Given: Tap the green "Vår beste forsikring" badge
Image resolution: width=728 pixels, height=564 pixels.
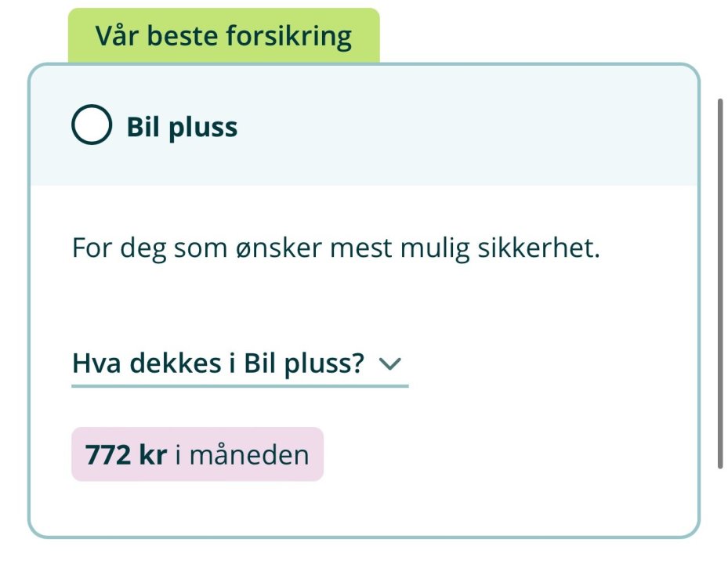Looking at the screenshot, I should tap(223, 36).
